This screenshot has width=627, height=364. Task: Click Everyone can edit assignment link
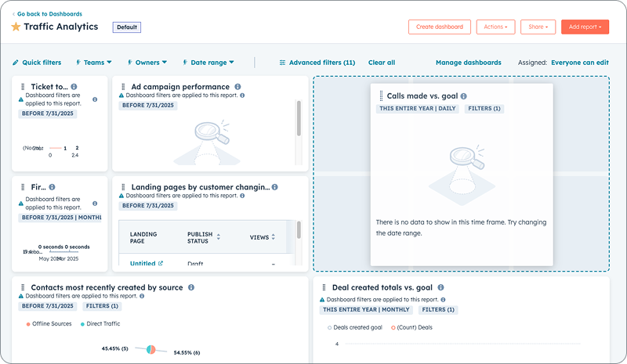tap(580, 63)
